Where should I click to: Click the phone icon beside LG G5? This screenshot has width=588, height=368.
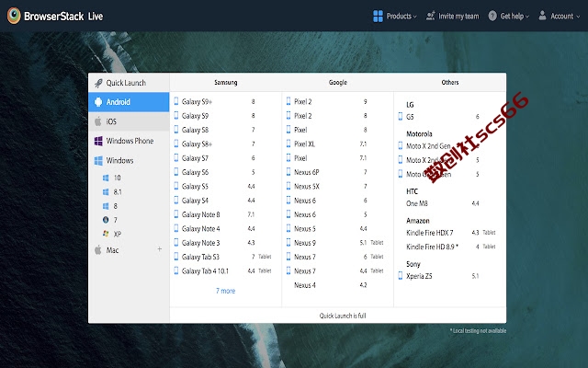click(401, 117)
